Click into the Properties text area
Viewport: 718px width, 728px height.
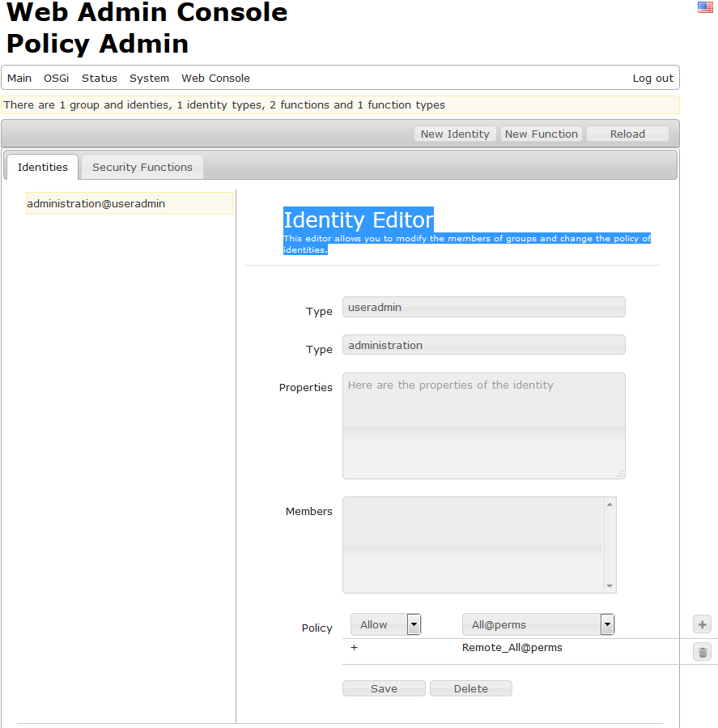point(483,425)
